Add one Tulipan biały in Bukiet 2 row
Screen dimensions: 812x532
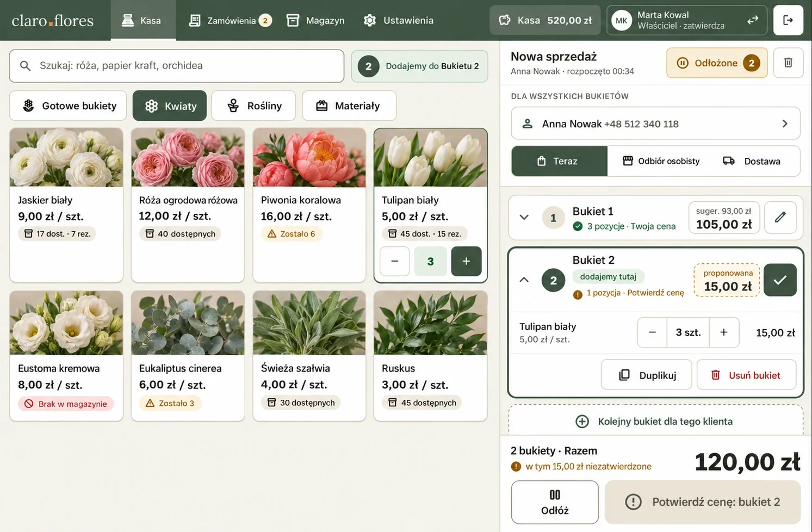[724, 332]
